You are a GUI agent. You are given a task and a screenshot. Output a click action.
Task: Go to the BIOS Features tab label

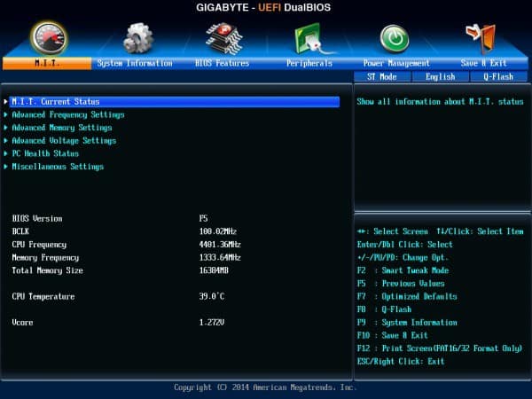pyautogui.click(x=223, y=64)
